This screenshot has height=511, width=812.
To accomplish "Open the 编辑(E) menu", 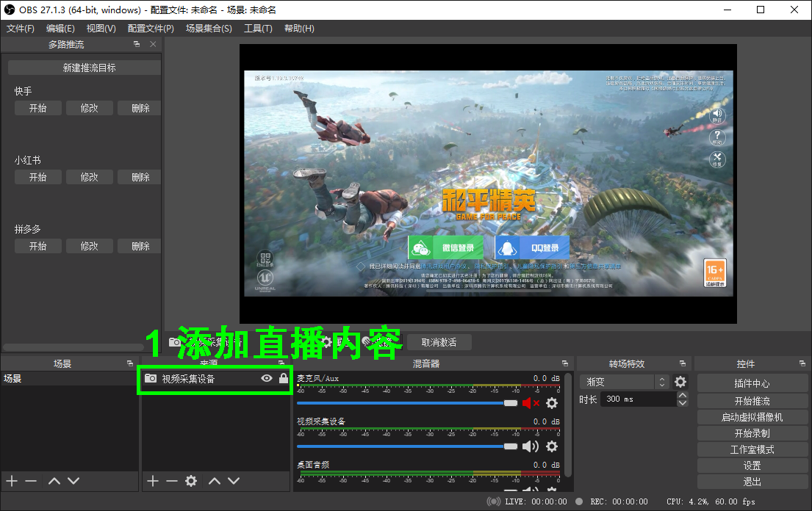I will [x=60, y=29].
